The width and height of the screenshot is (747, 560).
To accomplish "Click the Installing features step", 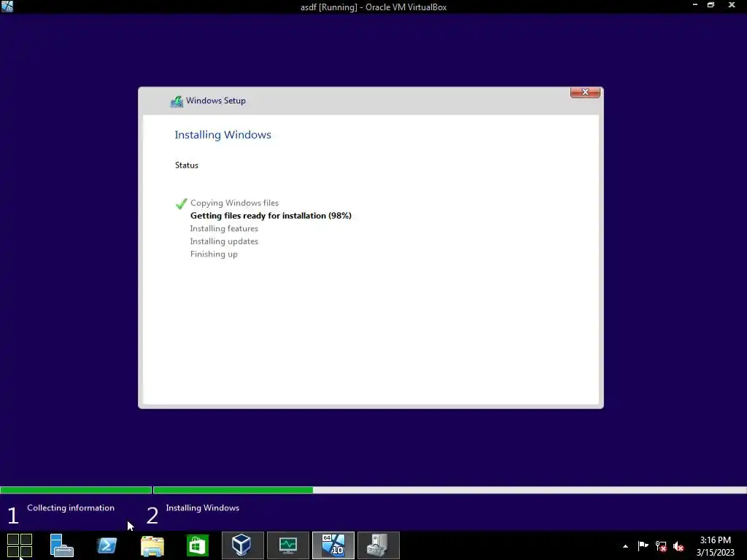I will tap(224, 228).
